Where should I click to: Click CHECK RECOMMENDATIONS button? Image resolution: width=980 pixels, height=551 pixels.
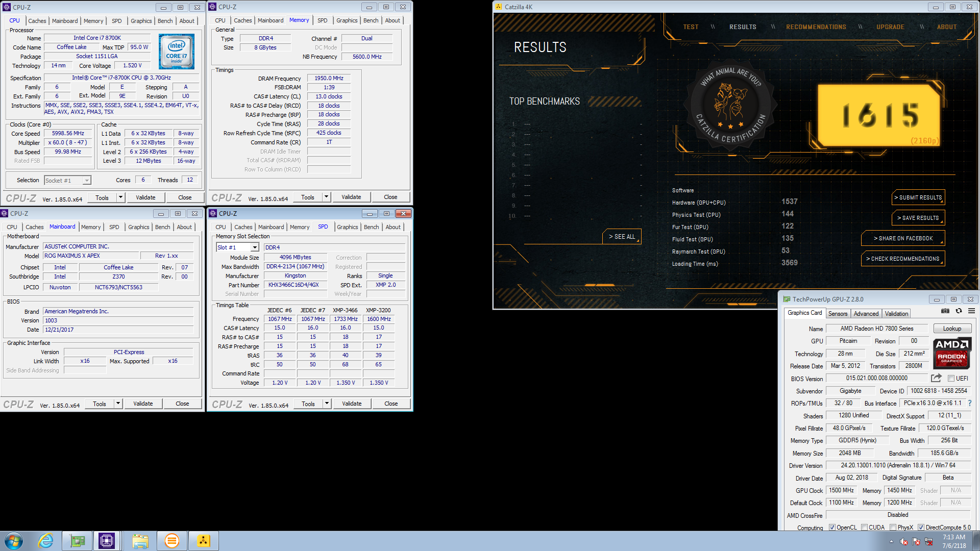click(902, 259)
